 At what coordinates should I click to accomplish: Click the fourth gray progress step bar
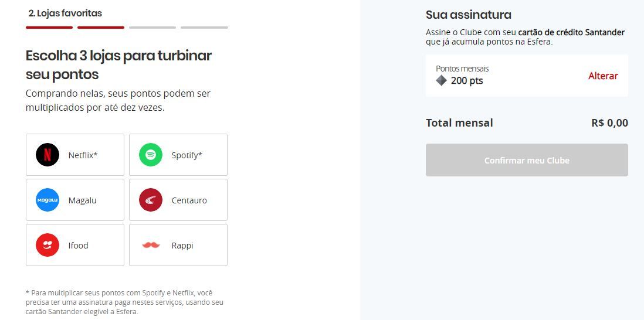[x=204, y=28]
